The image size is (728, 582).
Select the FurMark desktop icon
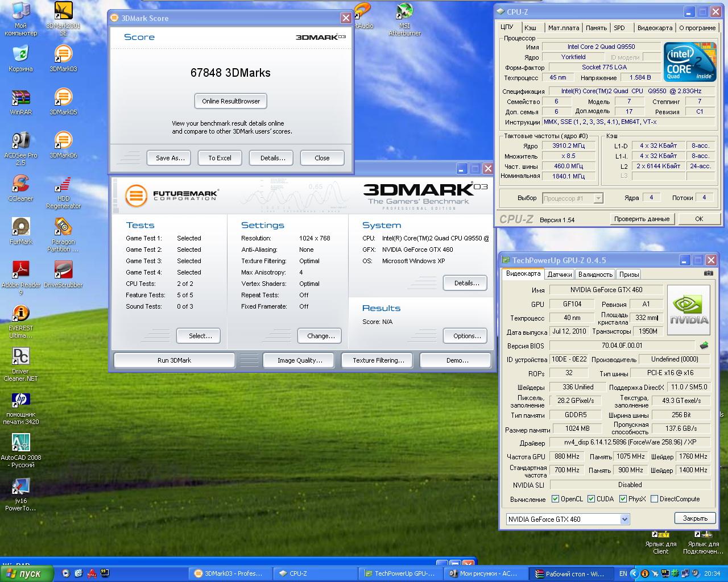pyautogui.click(x=21, y=231)
